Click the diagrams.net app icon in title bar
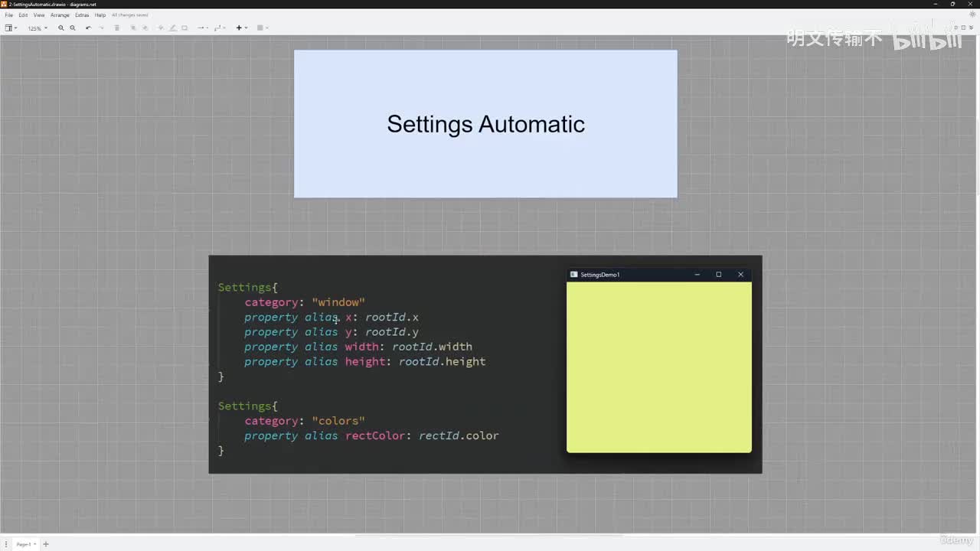980x551 pixels. [5, 4]
